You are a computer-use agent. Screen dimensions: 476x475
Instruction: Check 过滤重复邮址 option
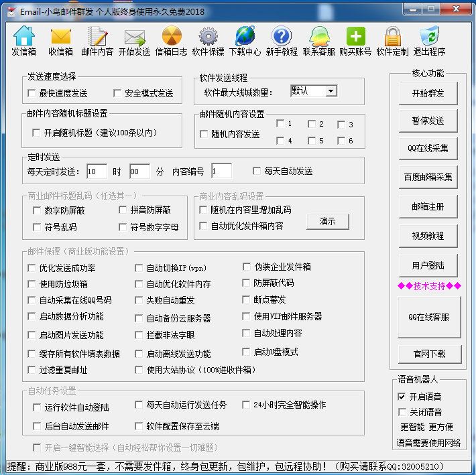[x=32, y=370]
